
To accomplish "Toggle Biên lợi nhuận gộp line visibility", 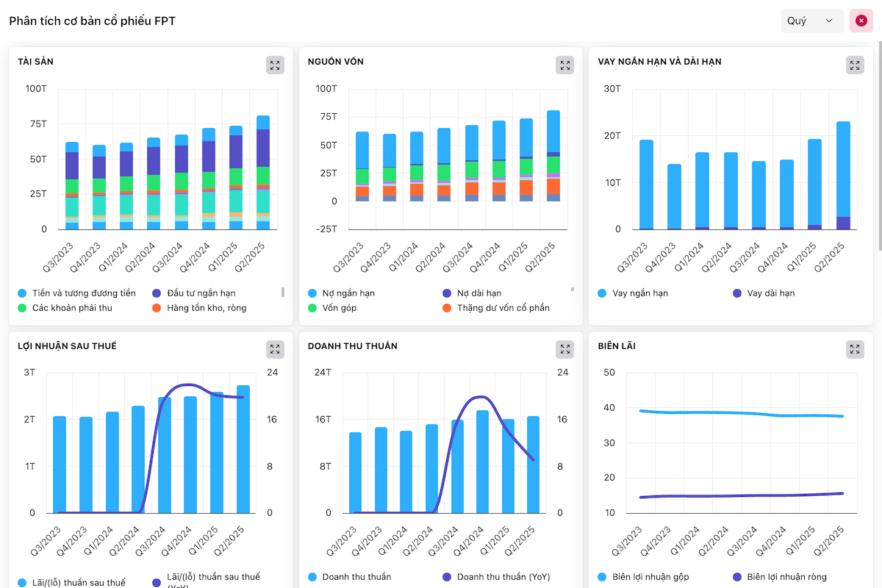I will coord(650,577).
